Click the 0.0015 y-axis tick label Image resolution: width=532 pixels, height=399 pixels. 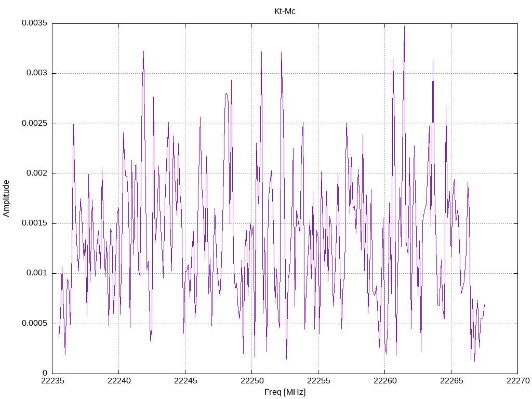pos(35,223)
